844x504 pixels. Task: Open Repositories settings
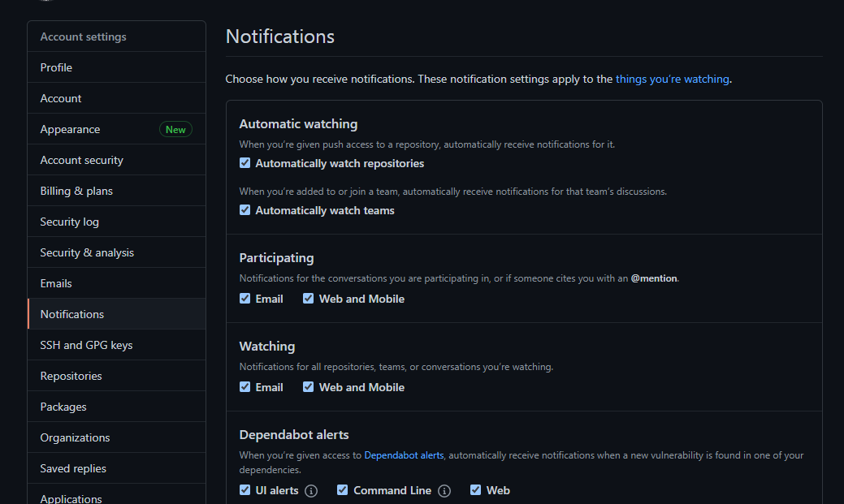pos(116,376)
